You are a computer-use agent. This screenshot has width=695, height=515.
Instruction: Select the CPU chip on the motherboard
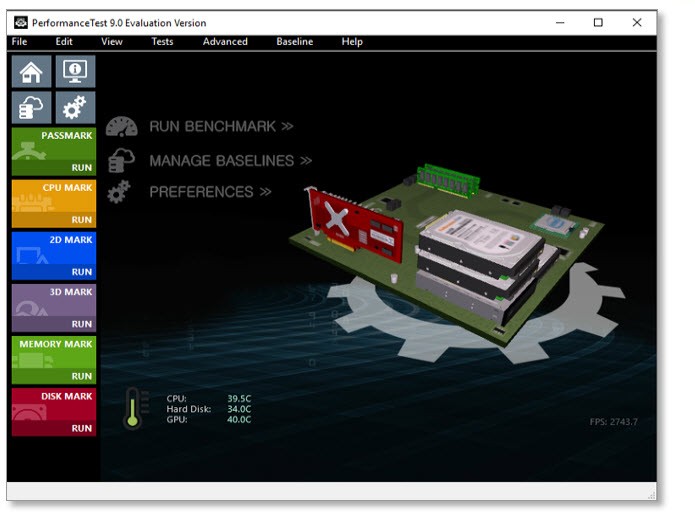(555, 224)
